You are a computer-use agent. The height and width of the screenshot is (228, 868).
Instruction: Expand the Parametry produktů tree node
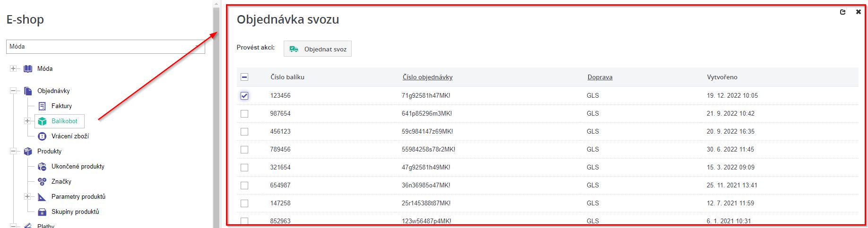point(27,197)
